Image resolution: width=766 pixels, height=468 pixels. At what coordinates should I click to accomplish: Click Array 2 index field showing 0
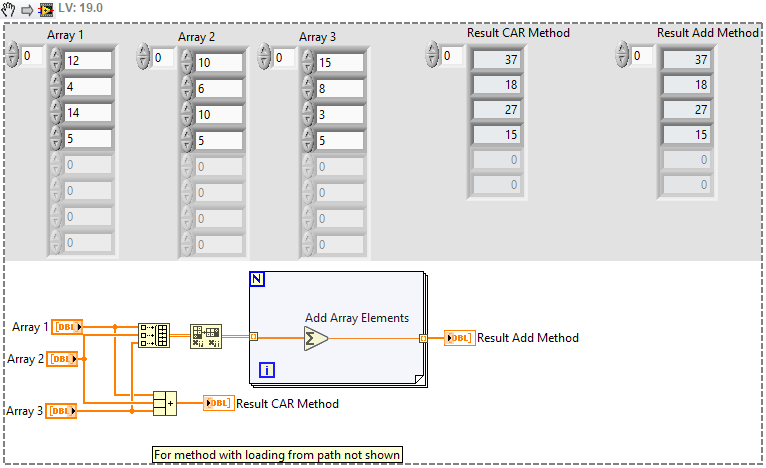pyautogui.click(x=163, y=58)
